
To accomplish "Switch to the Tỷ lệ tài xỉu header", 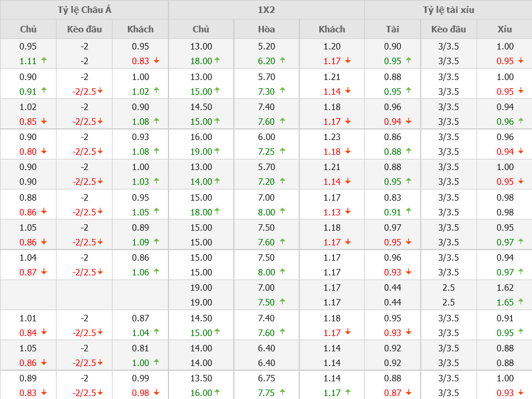I will click(448, 10).
